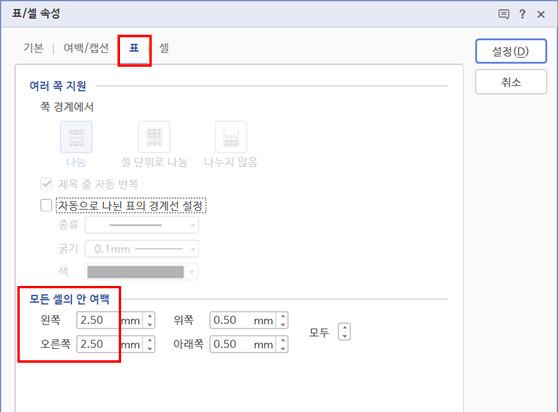Adjust the 왼쪽 margin spinner arrows
The image size is (558, 412).
coord(150,320)
